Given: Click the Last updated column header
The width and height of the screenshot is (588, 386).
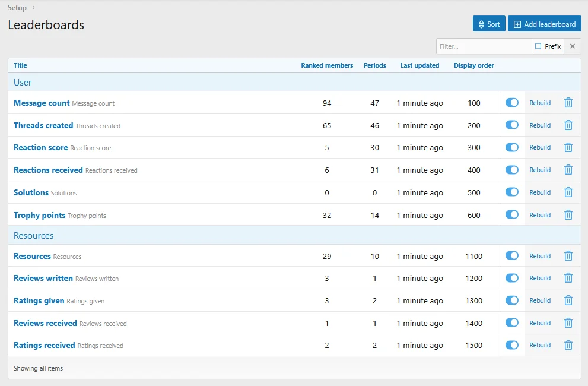Looking at the screenshot, I should [x=419, y=65].
